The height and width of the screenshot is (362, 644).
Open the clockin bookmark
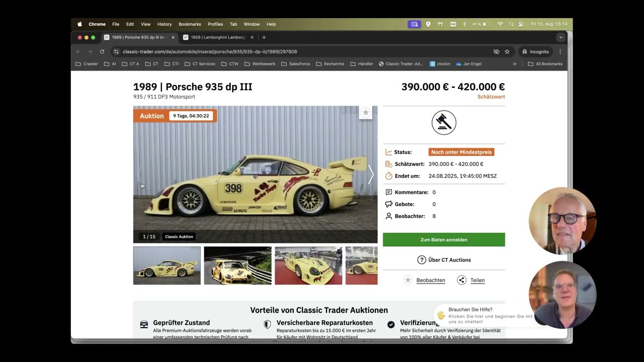click(440, 64)
